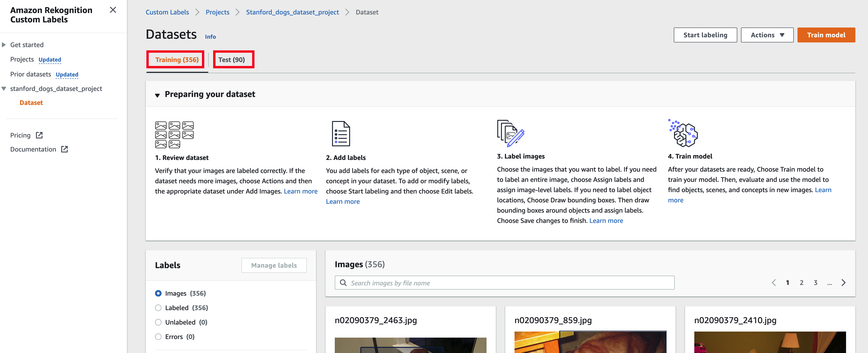Image resolution: width=868 pixels, height=353 pixels.
Task: Close the Custom Labels side navigation
Action: point(113,10)
